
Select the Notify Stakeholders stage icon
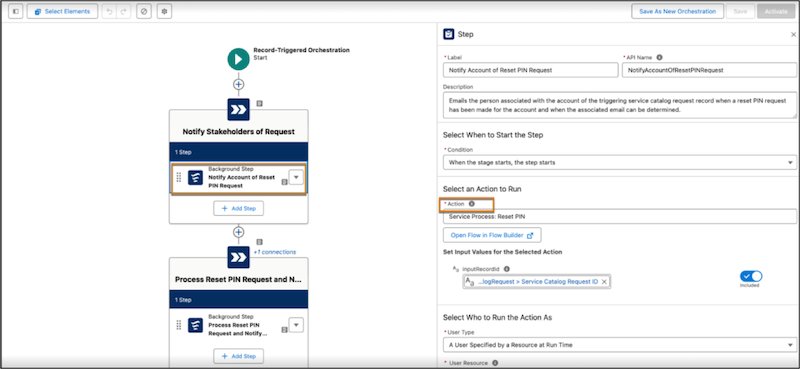[238, 109]
